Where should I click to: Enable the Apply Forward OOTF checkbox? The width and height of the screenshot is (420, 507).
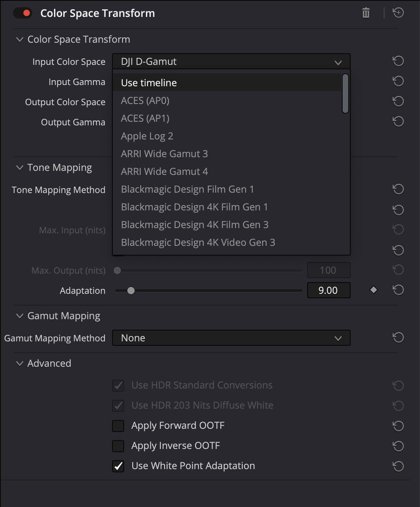(x=118, y=425)
